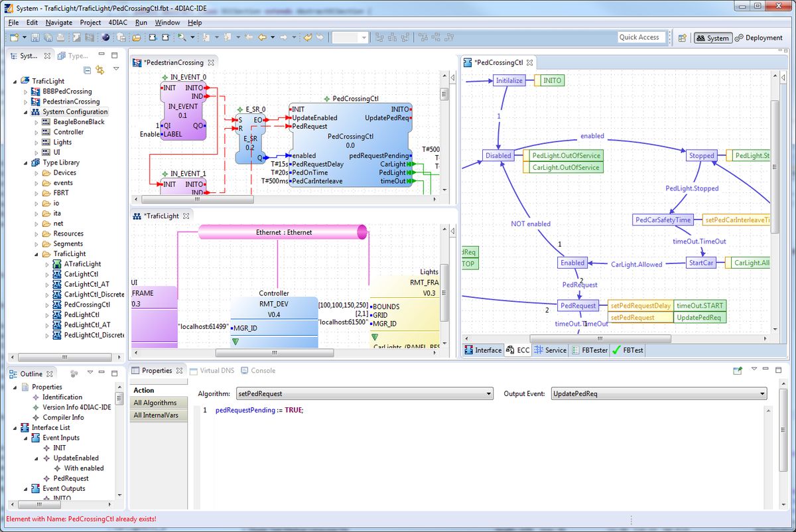Switch to the FBTester tab

pos(589,350)
